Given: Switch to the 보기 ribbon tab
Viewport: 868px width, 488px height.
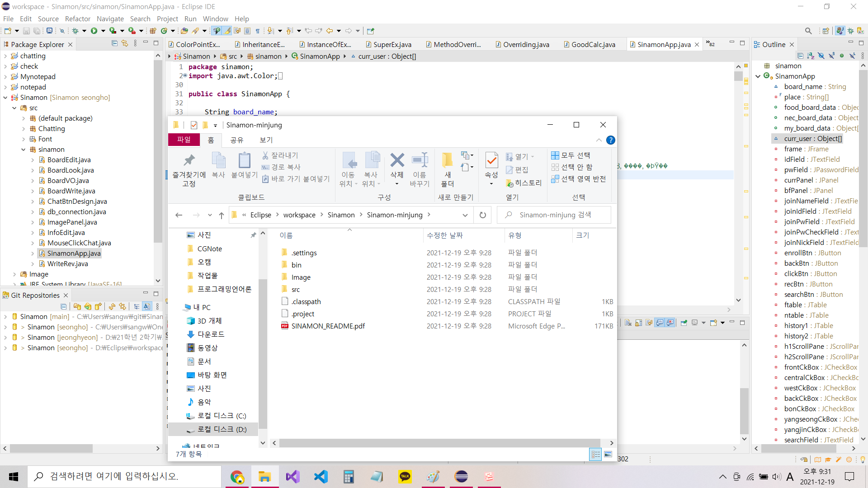Looking at the screenshot, I should pos(266,140).
